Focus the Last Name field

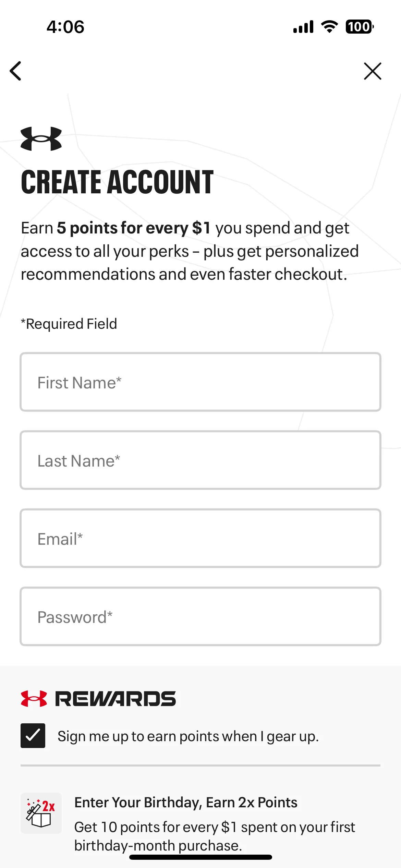pos(200,460)
